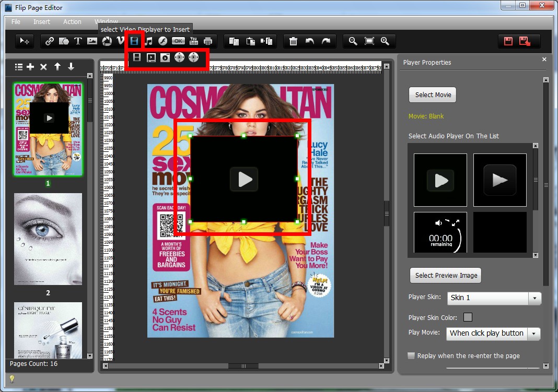Open the Insert menu
The image size is (558, 392).
(x=42, y=22)
